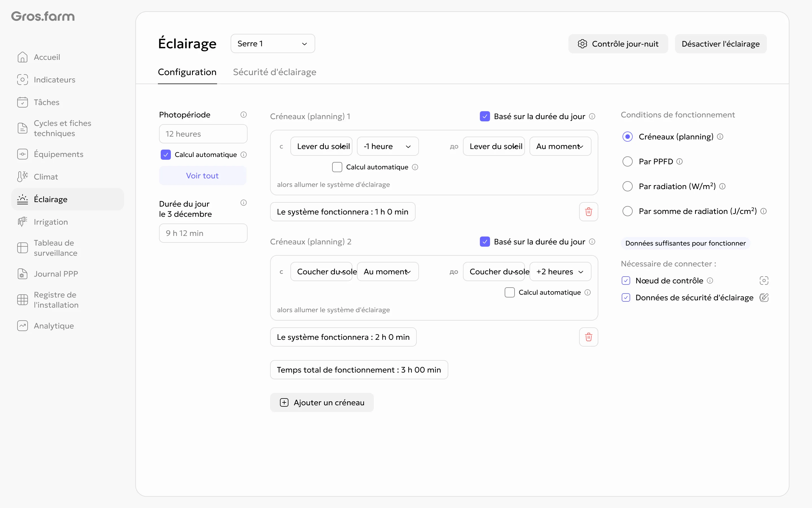Click the Désactiver l'éclairage button
Screen dimensions: 812x508
[x=721, y=44]
